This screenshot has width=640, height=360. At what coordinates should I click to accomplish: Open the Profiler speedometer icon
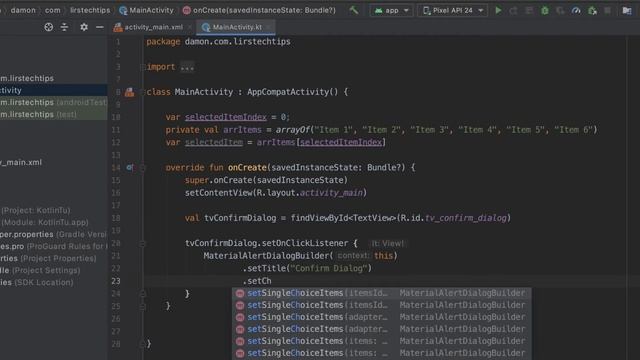(x=576, y=11)
